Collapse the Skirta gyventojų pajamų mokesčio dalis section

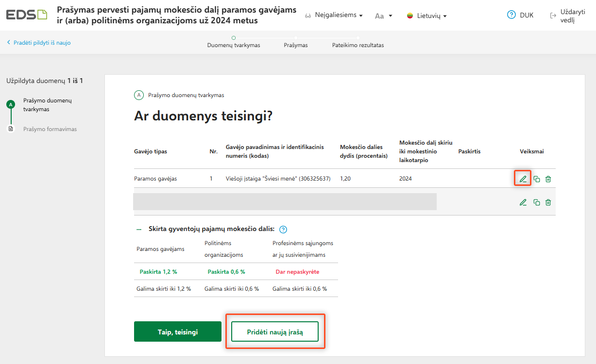click(x=139, y=229)
